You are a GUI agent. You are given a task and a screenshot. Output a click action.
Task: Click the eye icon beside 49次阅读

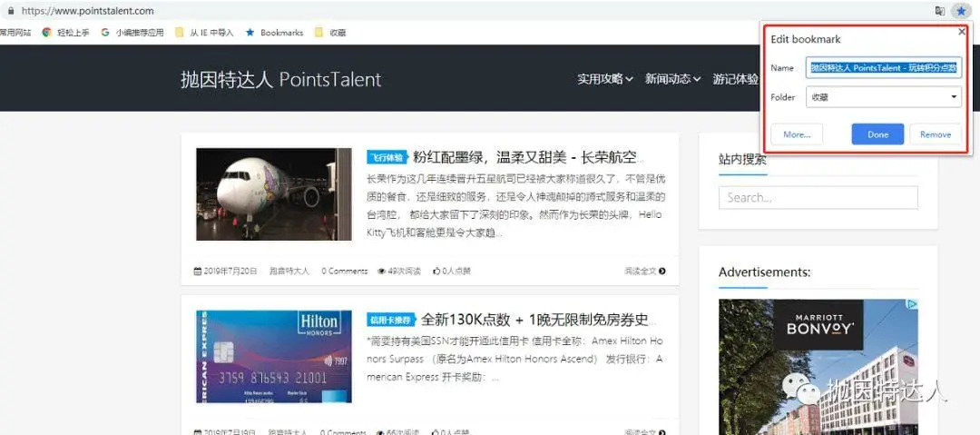click(381, 271)
